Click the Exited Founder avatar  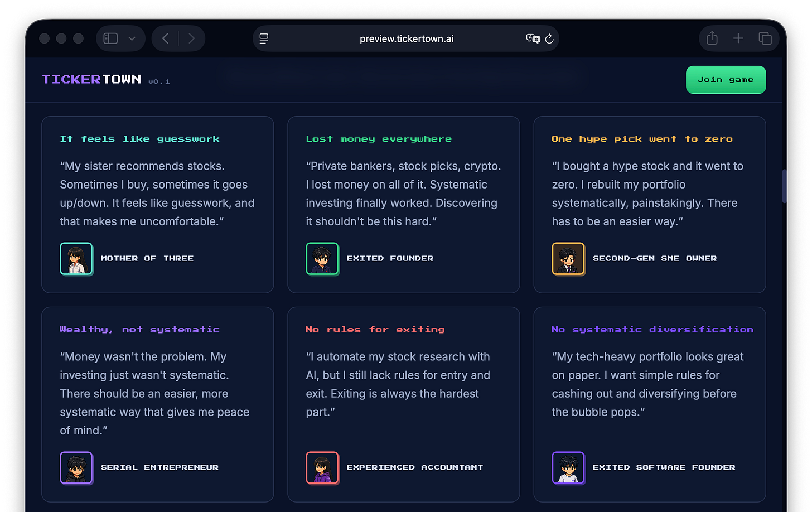[x=322, y=259]
